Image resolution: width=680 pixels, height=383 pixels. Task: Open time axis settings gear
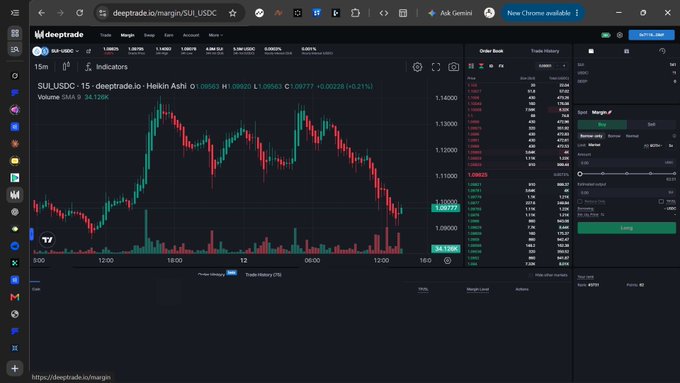447,260
